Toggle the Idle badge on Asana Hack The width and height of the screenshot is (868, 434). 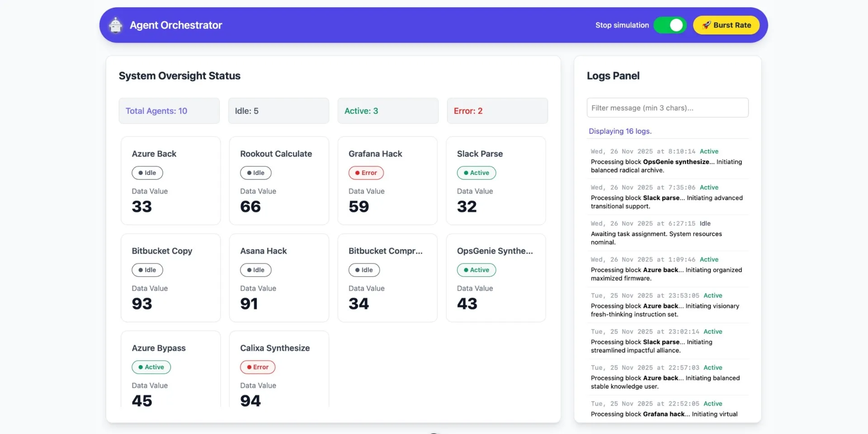(x=255, y=270)
